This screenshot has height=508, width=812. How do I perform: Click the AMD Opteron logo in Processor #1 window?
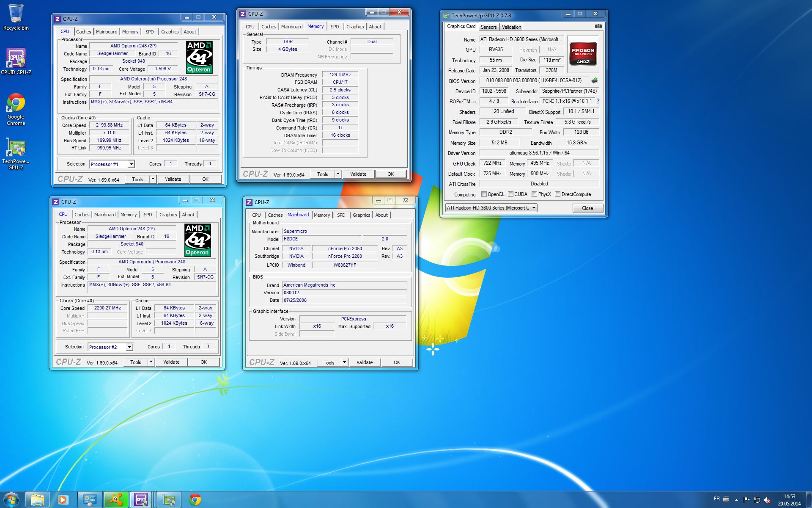pos(199,57)
